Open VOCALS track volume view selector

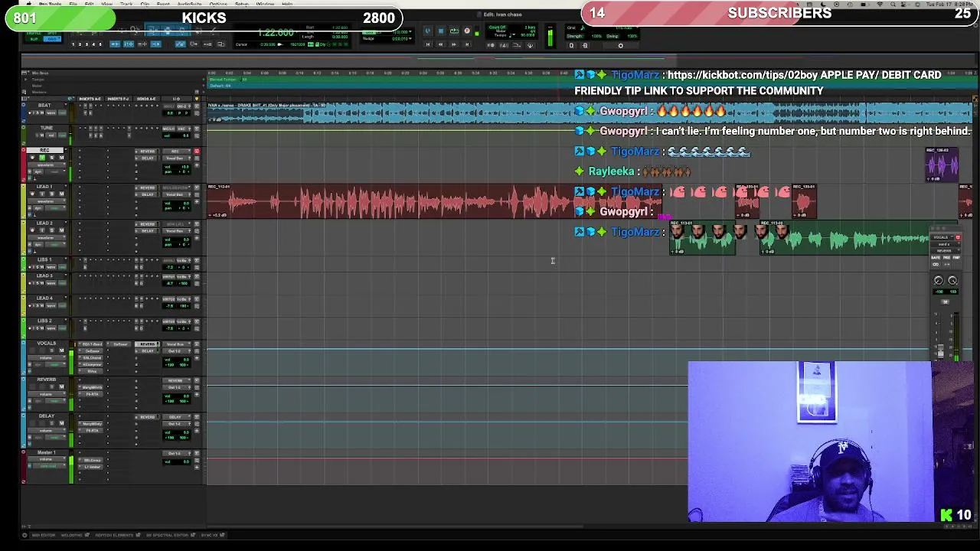pyautogui.click(x=47, y=357)
